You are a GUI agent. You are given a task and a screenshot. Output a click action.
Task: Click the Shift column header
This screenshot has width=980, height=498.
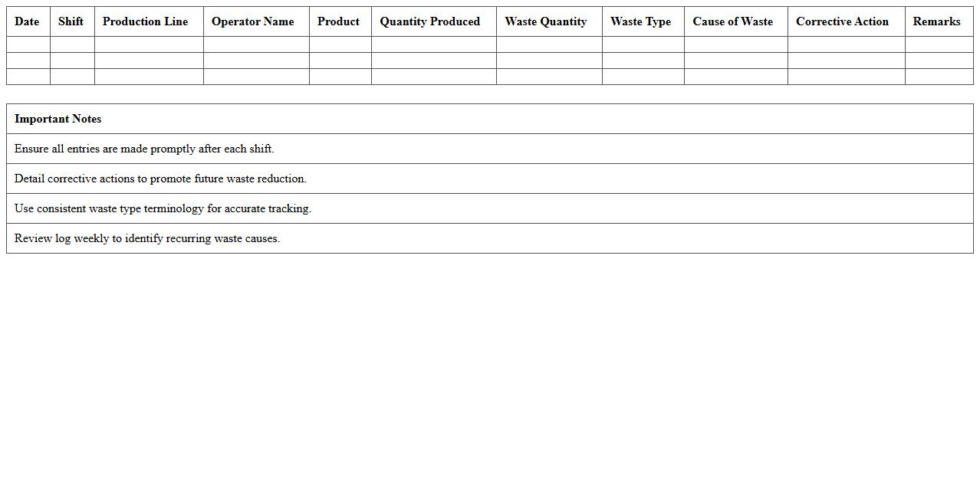(71, 21)
